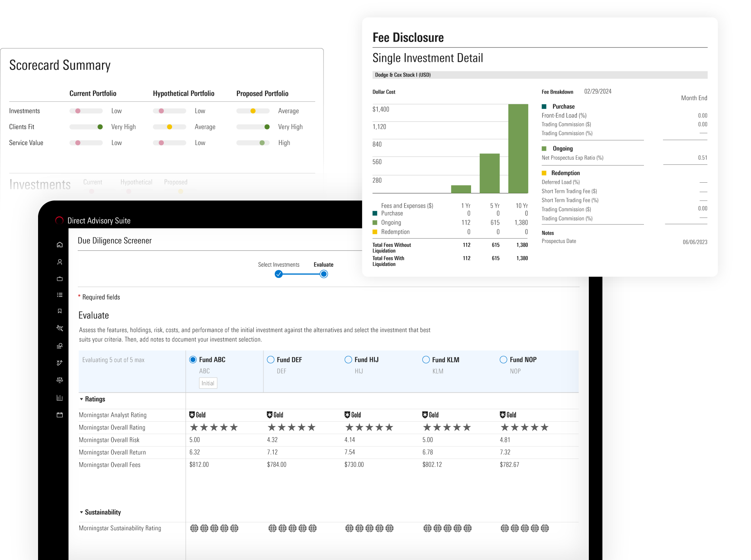Screen dimensions: 751x560
Task: Click the Net Prospectus Exp Ratio value 0.51
Action: [x=703, y=158]
